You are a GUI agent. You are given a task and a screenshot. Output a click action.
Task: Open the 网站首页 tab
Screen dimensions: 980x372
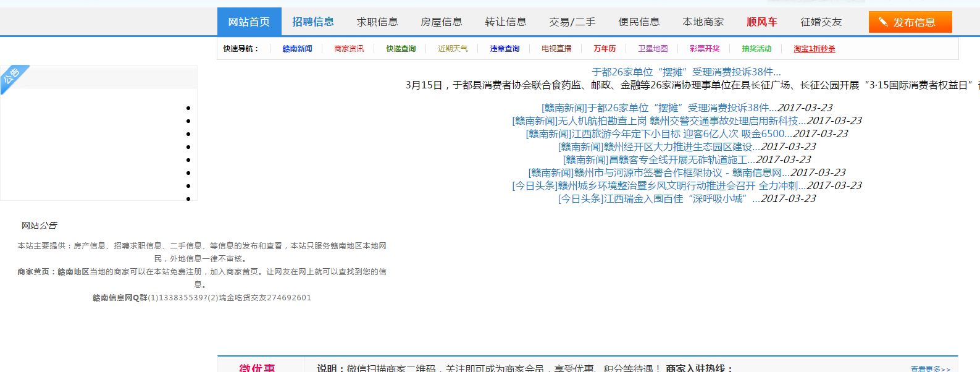pyautogui.click(x=249, y=22)
